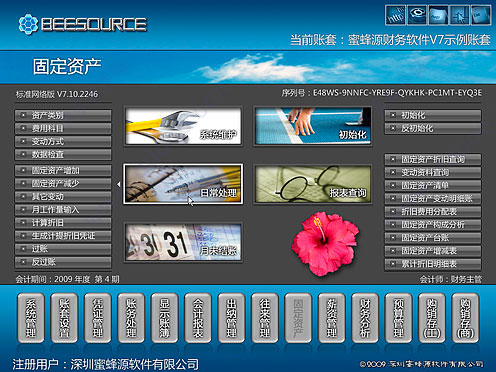Open 变动资料查询 report
The height and width of the screenshot is (372, 496).
(x=433, y=172)
